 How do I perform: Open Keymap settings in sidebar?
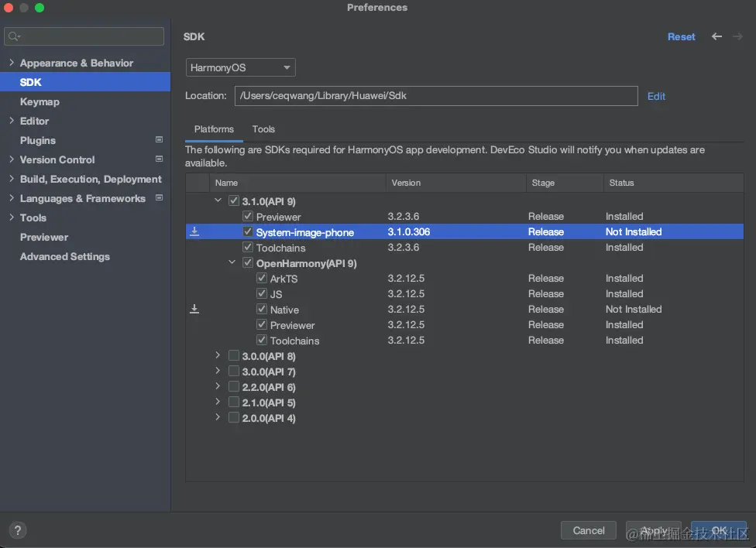pos(40,101)
